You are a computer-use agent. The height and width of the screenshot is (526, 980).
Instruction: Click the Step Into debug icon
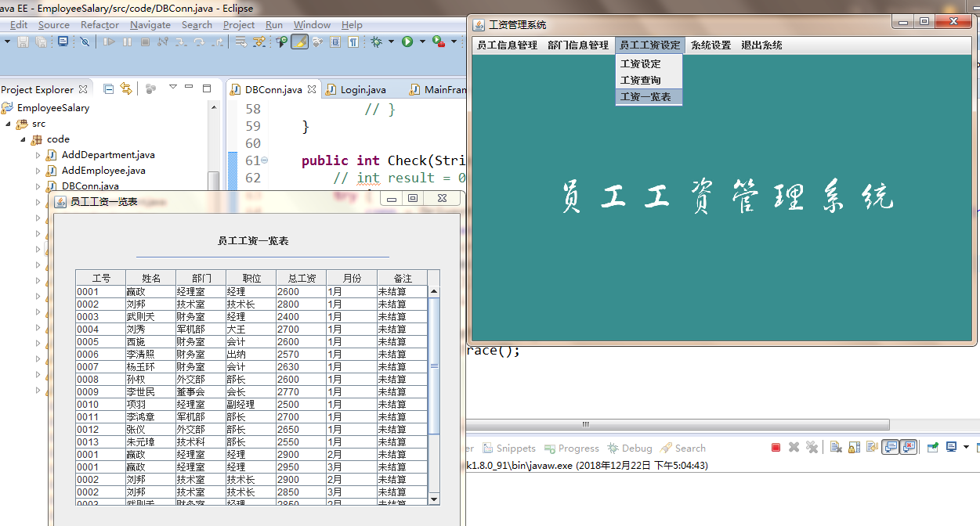tap(181, 41)
